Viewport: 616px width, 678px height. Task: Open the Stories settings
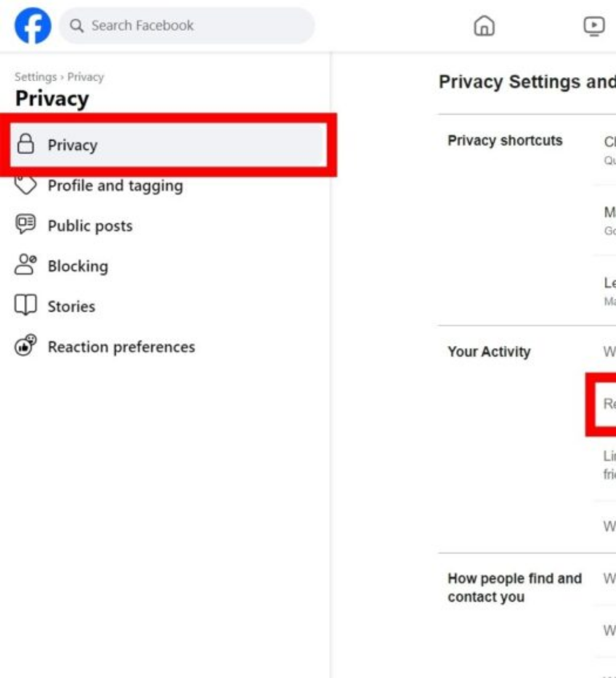(71, 306)
